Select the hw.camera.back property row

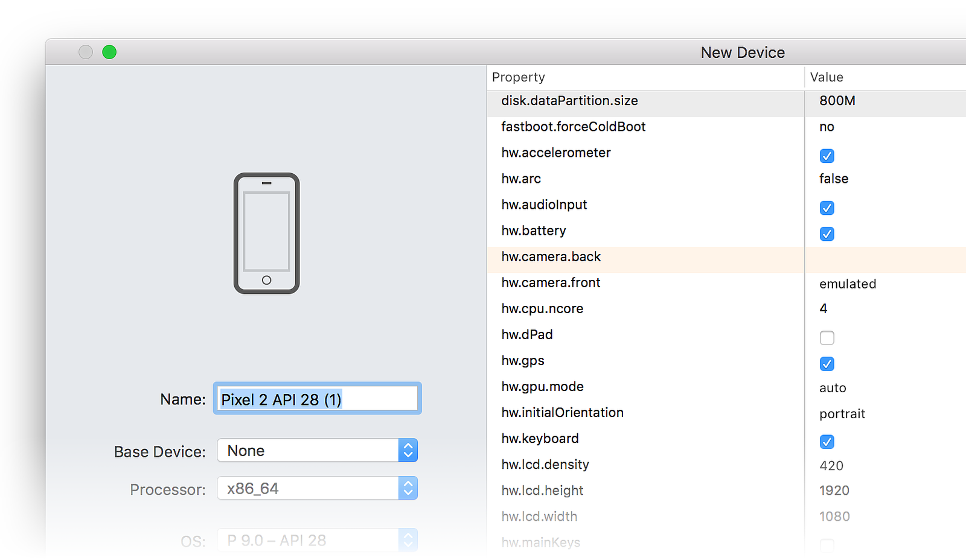click(551, 256)
